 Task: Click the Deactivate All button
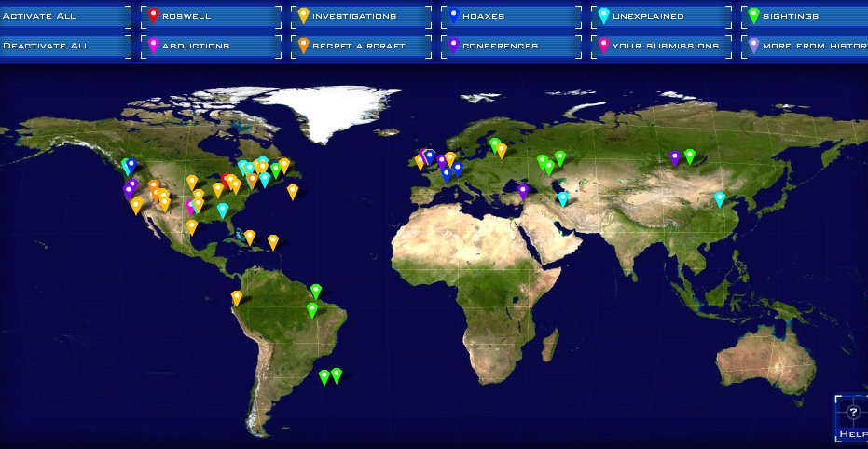[x=65, y=46]
